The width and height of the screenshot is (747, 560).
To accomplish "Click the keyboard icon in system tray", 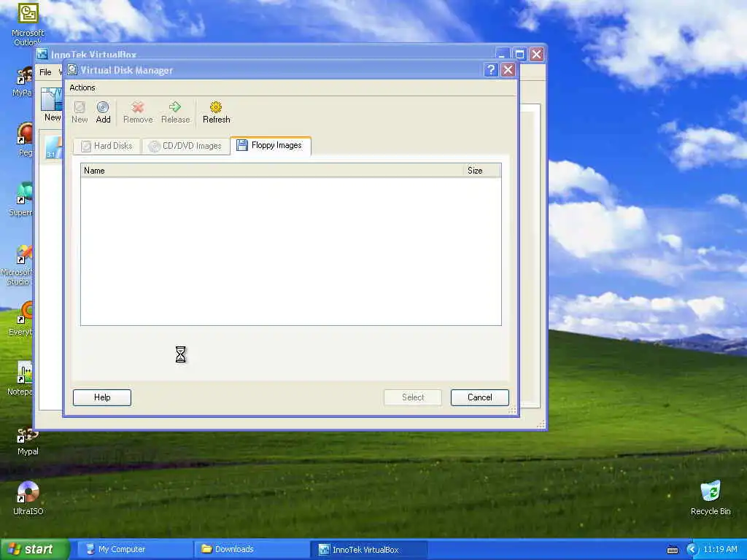I will pos(672,550).
